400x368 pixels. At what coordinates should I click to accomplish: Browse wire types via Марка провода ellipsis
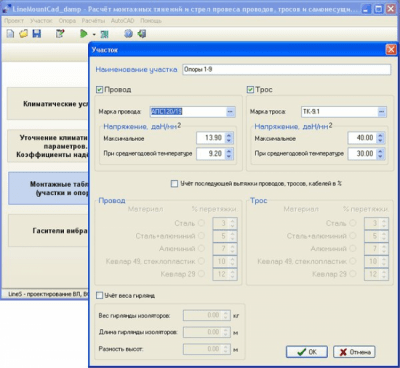[x=230, y=112]
